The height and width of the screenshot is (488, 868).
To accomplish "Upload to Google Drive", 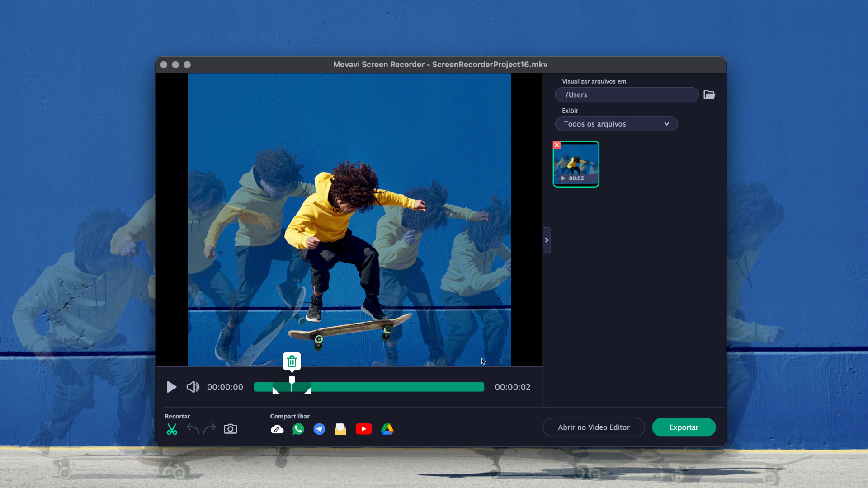I will point(387,429).
